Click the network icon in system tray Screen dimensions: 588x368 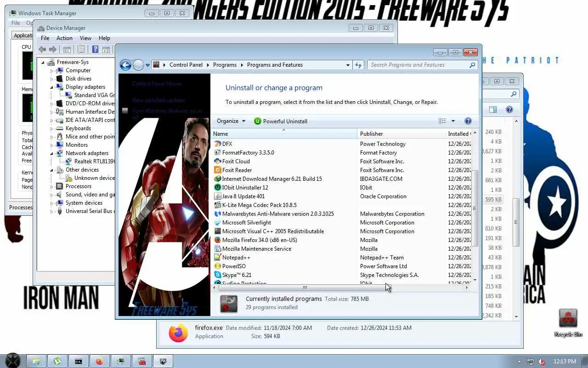531,362
